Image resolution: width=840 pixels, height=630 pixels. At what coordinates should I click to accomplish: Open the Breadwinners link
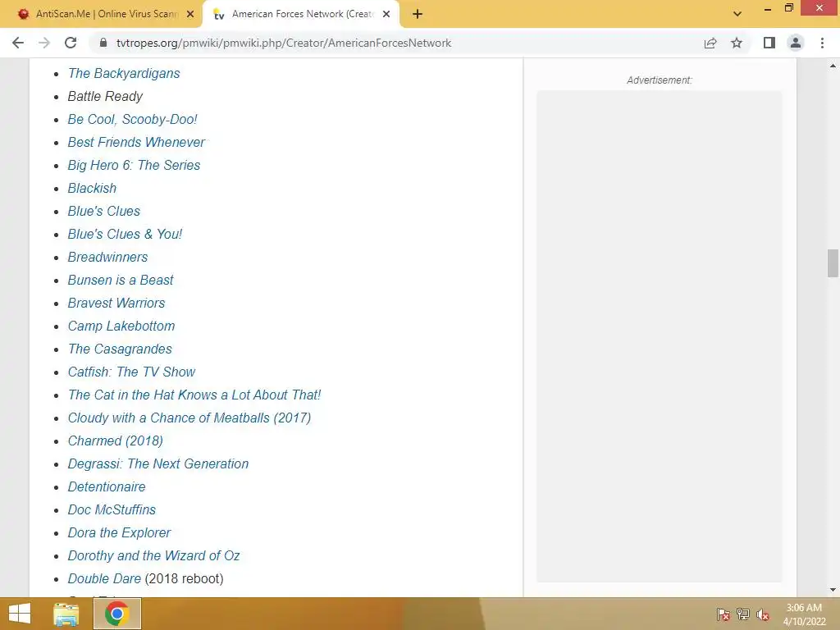(x=107, y=257)
